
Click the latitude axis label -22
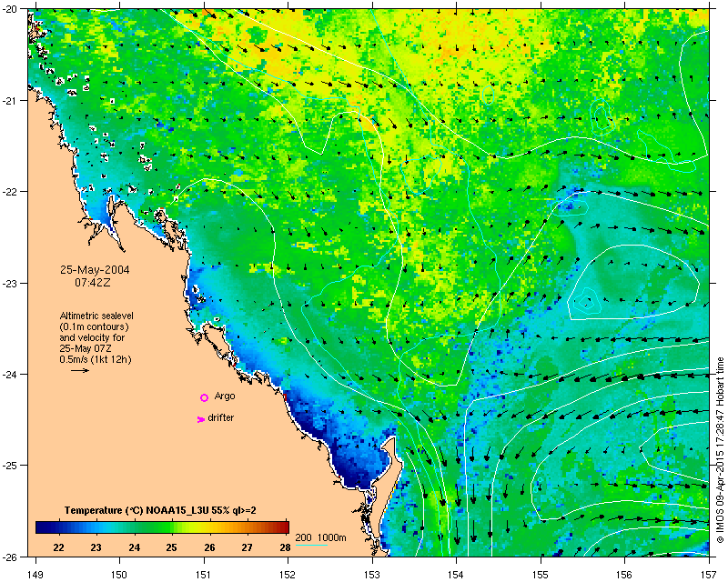point(9,192)
